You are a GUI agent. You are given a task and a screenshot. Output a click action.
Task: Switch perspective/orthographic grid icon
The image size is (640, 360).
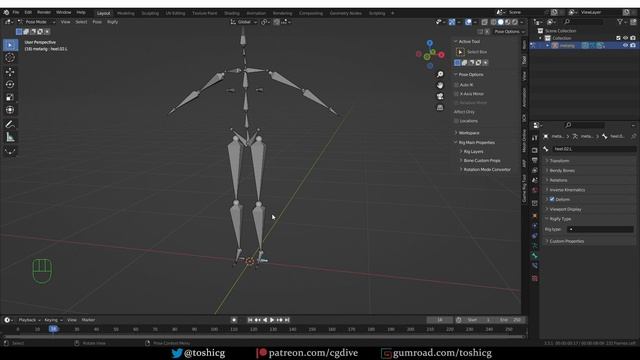440,107
